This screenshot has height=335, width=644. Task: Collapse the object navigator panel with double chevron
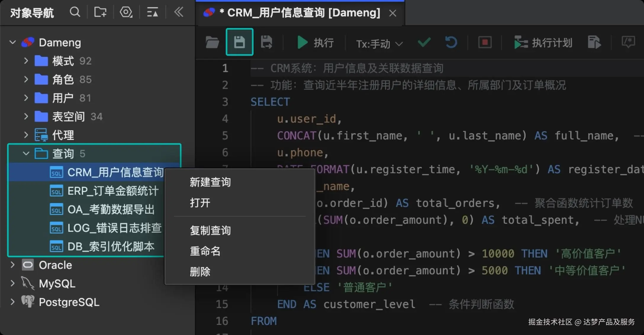point(179,12)
